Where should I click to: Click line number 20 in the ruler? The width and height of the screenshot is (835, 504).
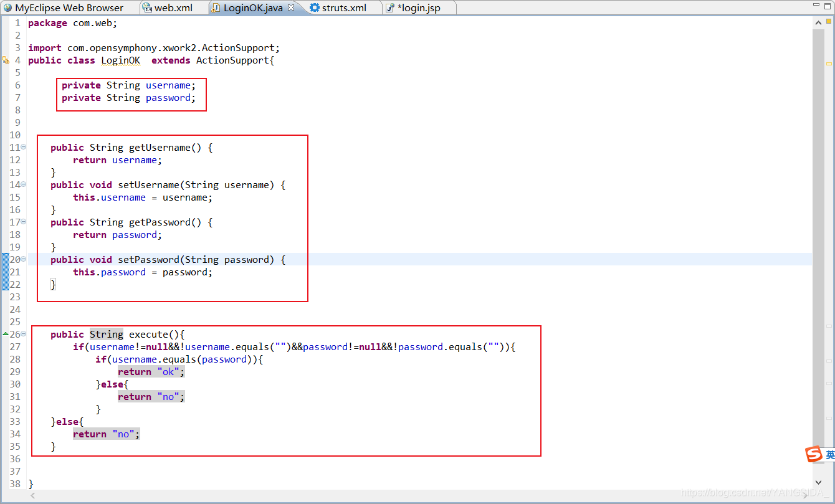[x=15, y=260]
